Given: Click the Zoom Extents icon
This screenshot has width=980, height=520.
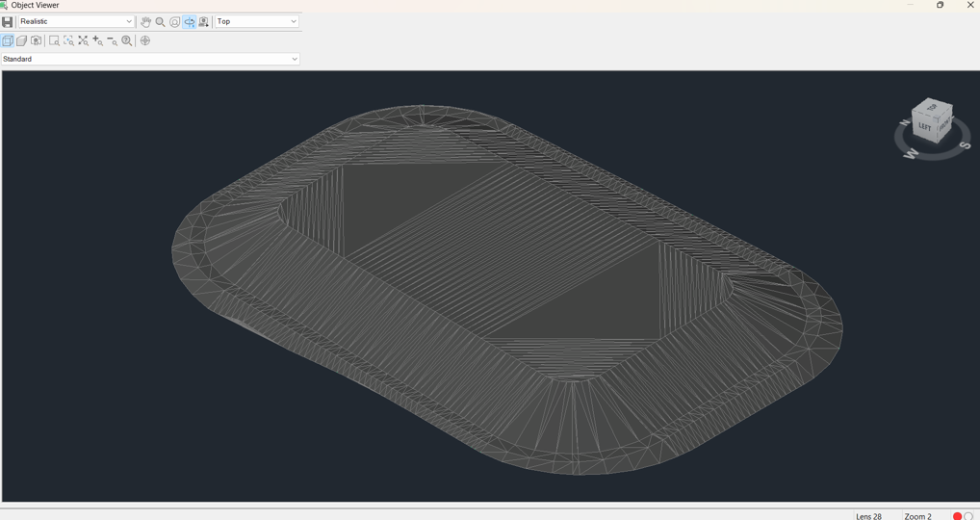Looking at the screenshot, I should pyautogui.click(x=83, y=40).
